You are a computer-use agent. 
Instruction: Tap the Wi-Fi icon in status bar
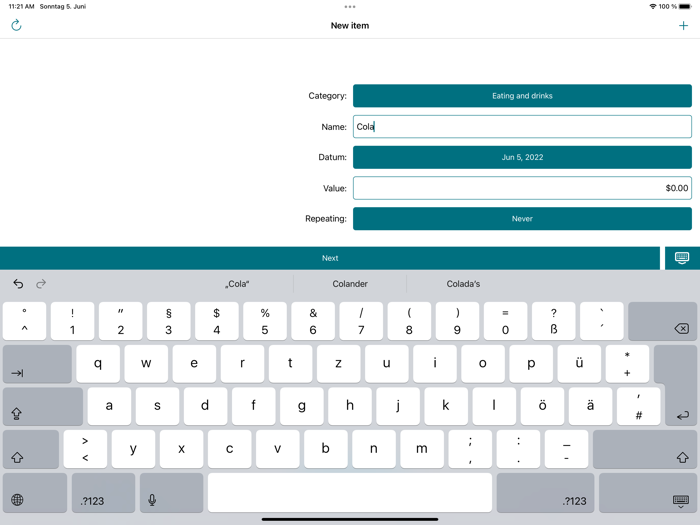tap(653, 7)
